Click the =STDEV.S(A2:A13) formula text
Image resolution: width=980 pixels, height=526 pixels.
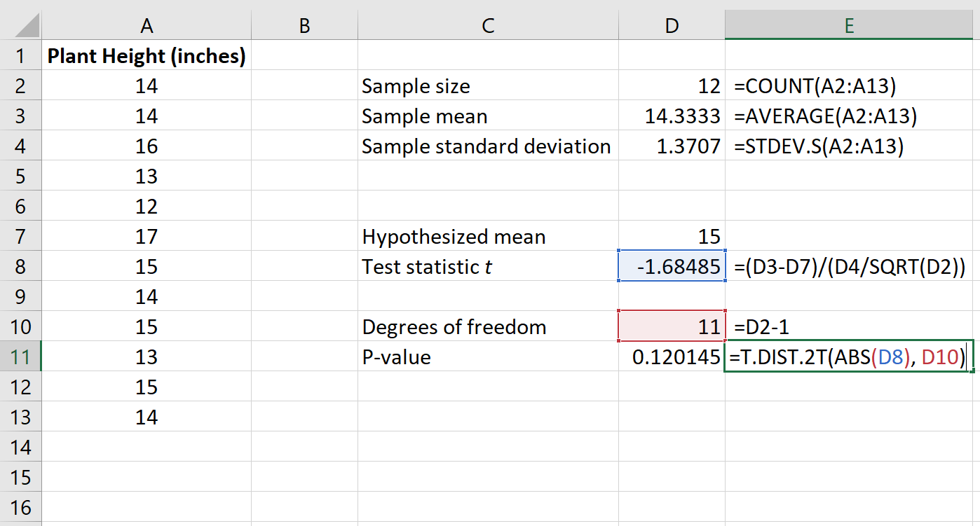click(819, 146)
